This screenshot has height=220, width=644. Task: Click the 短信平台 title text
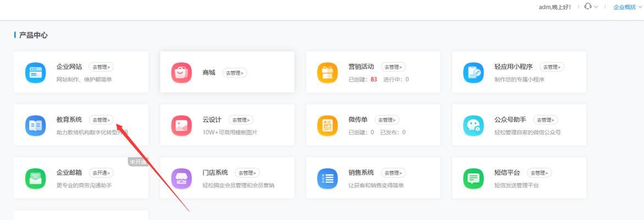pyautogui.click(x=507, y=172)
